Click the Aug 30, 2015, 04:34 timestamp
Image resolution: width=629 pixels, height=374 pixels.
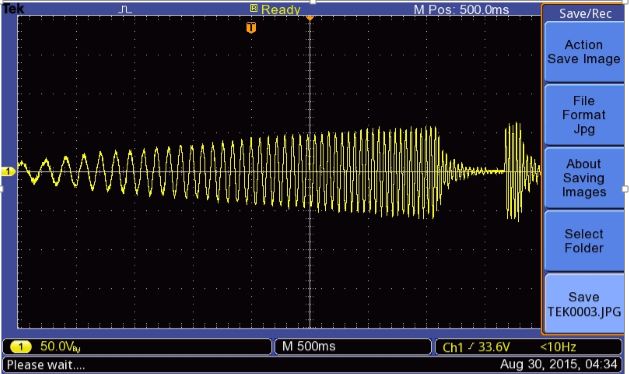[x=558, y=364]
